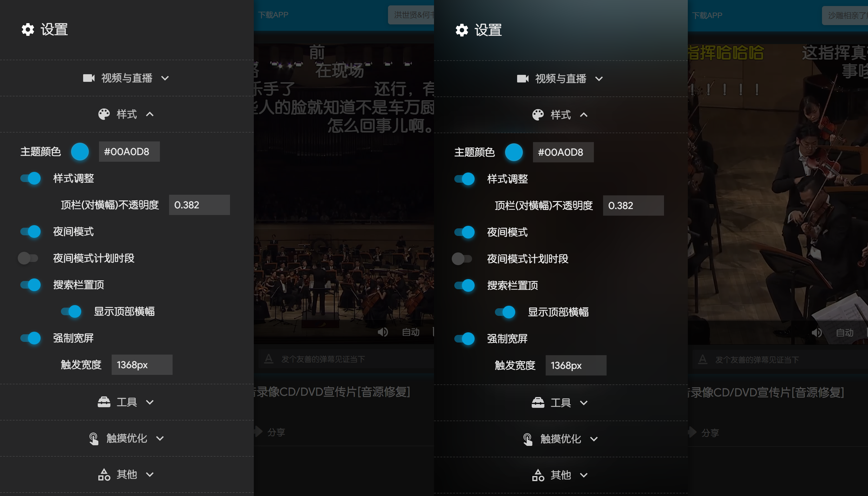Expand 视频与直播 section chevron in left panel
The height and width of the screenshot is (496, 868).
click(165, 78)
